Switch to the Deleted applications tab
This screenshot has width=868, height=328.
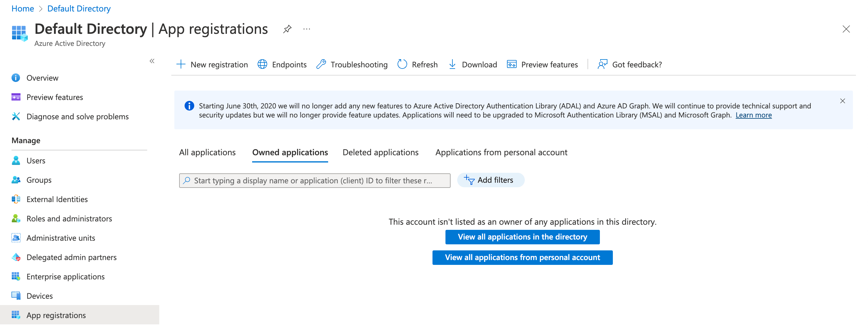coord(380,152)
